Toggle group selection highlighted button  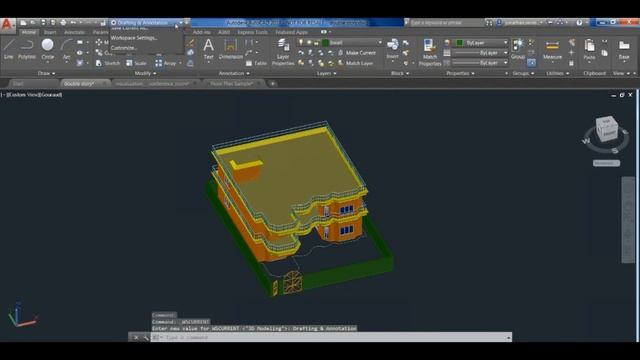[531, 63]
